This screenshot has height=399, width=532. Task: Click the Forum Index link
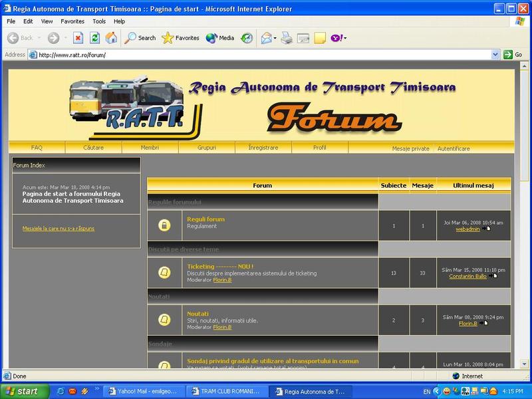pyautogui.click(x=29, y=165)
